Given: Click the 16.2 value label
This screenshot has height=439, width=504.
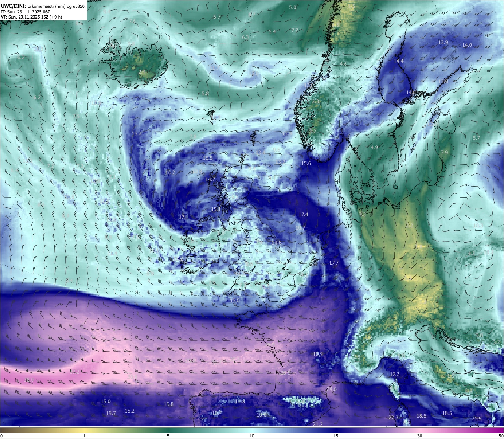Looking at the screenshot, I should coord(170,172).
